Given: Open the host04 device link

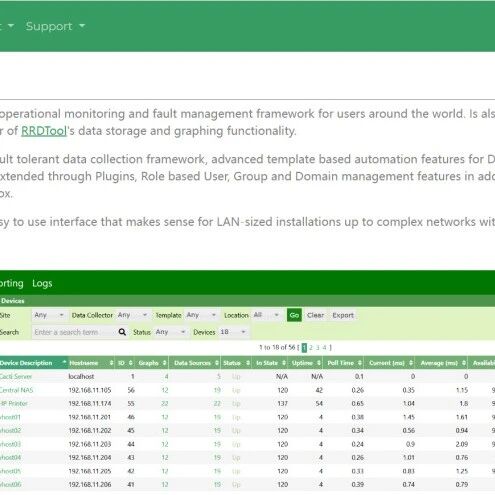Looking at the screenshot, I should (x=10, y=457).
